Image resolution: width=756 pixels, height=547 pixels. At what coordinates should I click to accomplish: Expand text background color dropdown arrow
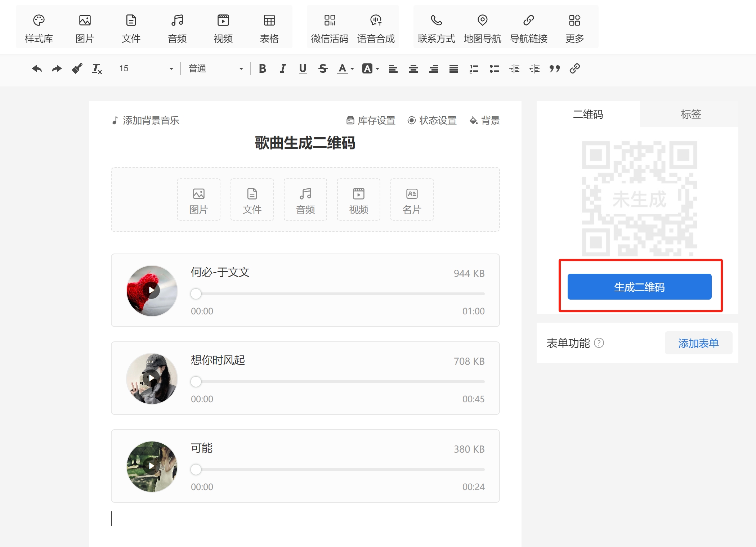pyautogui.click(x=377, y=68)
